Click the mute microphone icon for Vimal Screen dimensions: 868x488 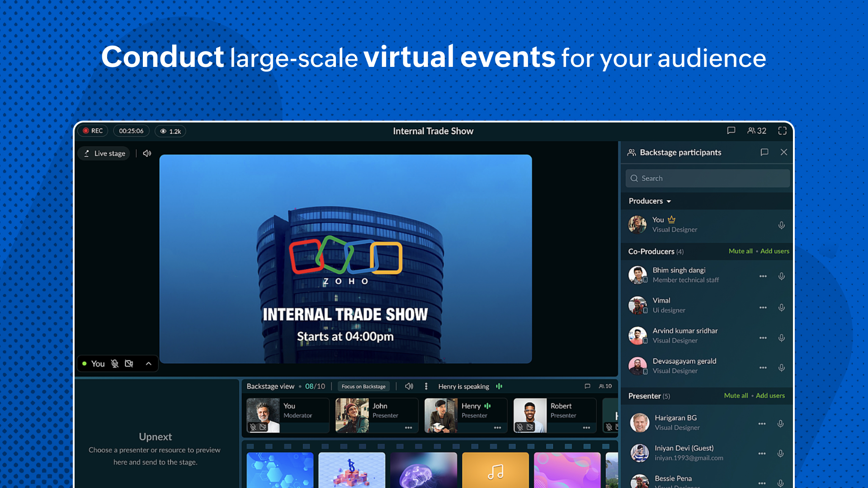(x=782, y=306)
